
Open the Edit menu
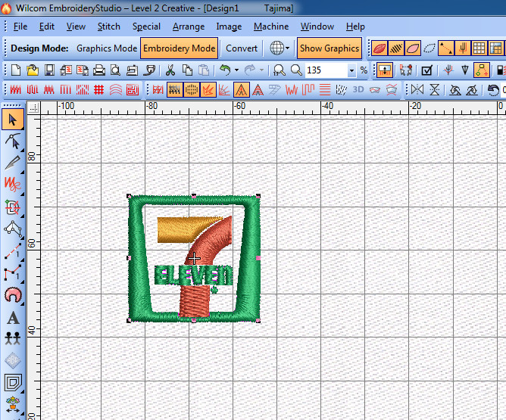click(x=46, y=26)
